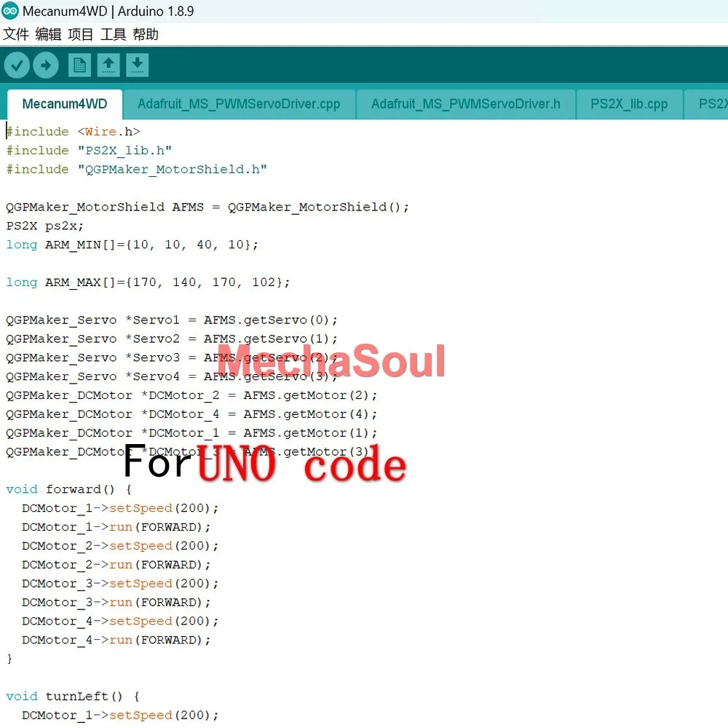Click the 'DCMotor_3->setSpeed(200);' line
This screenshot has width=728, height=728.
[120, 584]
